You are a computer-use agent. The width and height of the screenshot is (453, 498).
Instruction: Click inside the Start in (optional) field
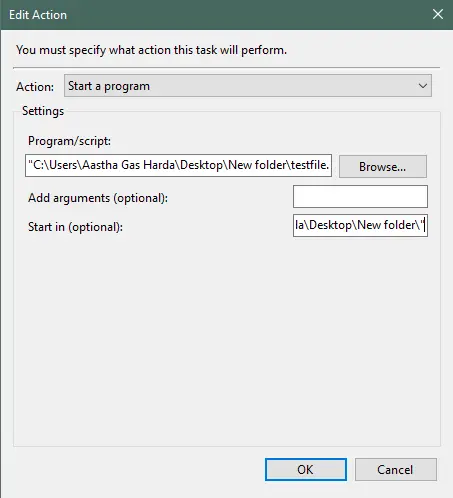point(360,226)
